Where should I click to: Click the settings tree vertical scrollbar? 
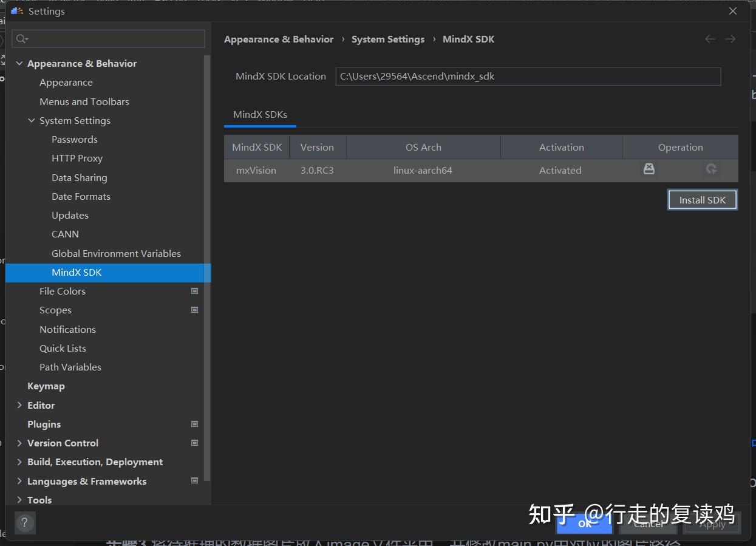pyautogui.click(x=207, y=267)
